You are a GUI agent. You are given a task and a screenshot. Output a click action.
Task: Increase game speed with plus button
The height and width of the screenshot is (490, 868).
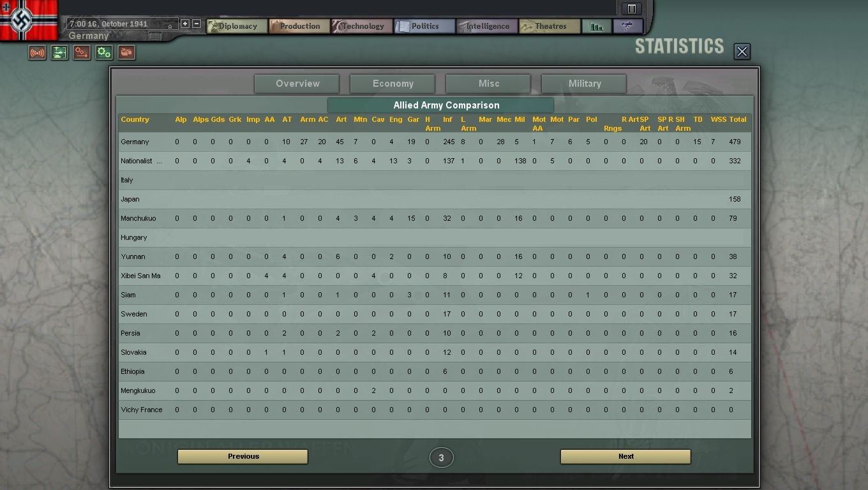185,24
